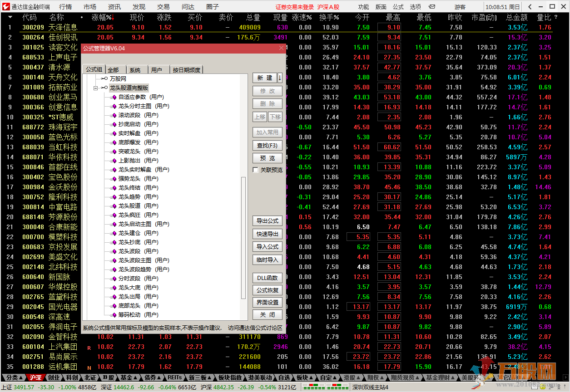Image resolution: width=570 pixels, height=392 pixels.
Task: Select formula icon for 滚动波段 (用户)
Action: pyautogui.click(x=114, y=115)
